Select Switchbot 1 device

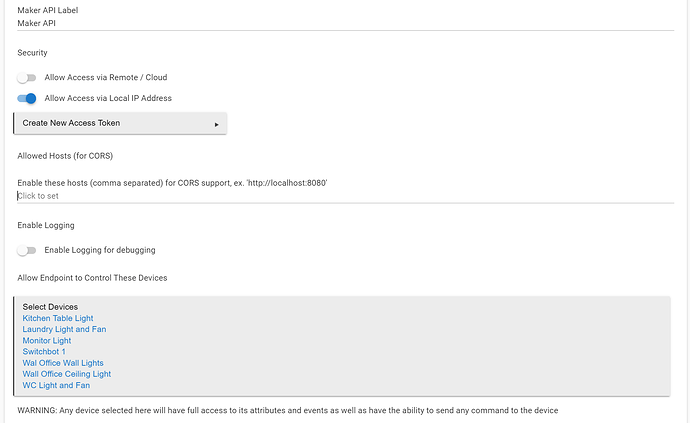click(x=44, y=352)
